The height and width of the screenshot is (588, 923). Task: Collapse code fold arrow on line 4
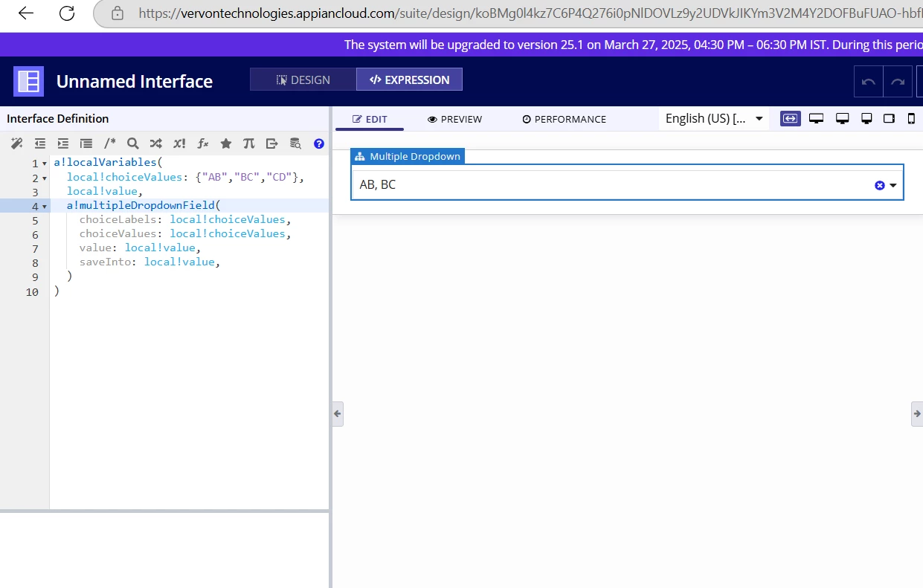[x=45, y=206]
